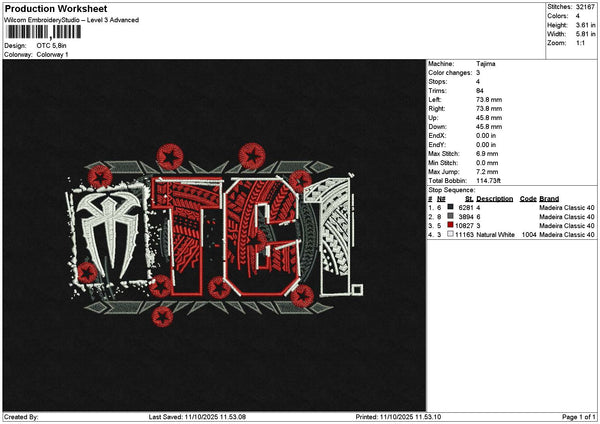
Task: Click stitch count '10827' in stop row 3
Action: [x=465, y=226]
